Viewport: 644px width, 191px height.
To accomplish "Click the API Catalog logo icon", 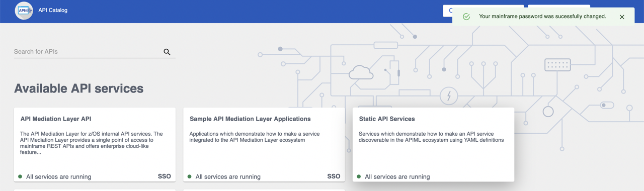I will [24, 10].
